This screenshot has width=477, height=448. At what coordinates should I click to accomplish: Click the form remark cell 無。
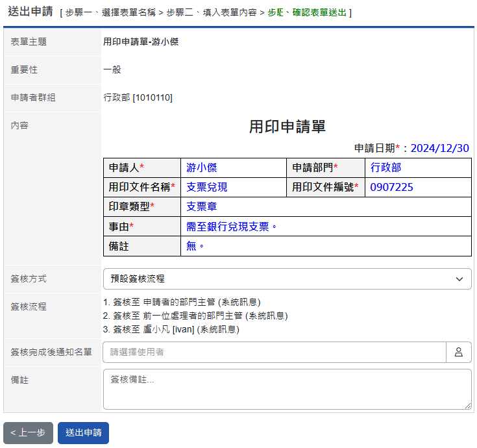[x=326, y=246]
